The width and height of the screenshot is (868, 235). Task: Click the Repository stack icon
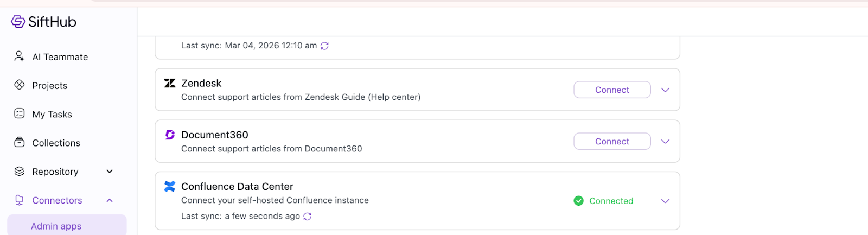tap(20, 172)
